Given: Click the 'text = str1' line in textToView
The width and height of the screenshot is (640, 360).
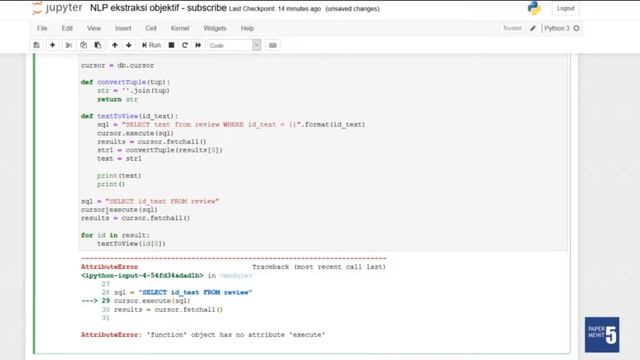Looking at the screenshot, I should pyautogui.click(x=120, y=159).
